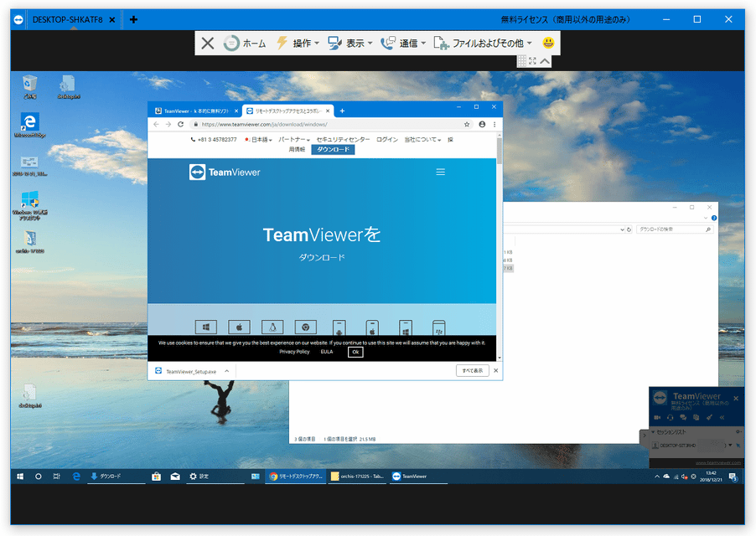The height and width of the screenshot is (536, 756).
Task: Click the smiley feedback icon
Action: pos(548,43)
